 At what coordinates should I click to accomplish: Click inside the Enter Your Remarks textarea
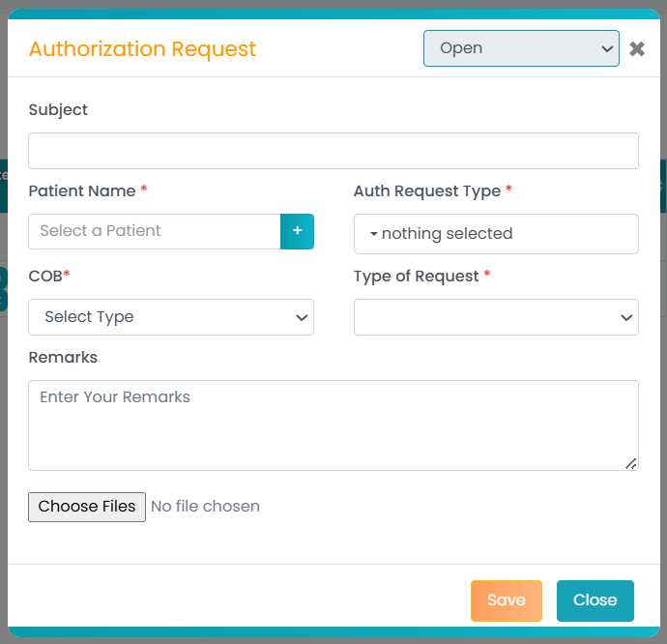333,425
